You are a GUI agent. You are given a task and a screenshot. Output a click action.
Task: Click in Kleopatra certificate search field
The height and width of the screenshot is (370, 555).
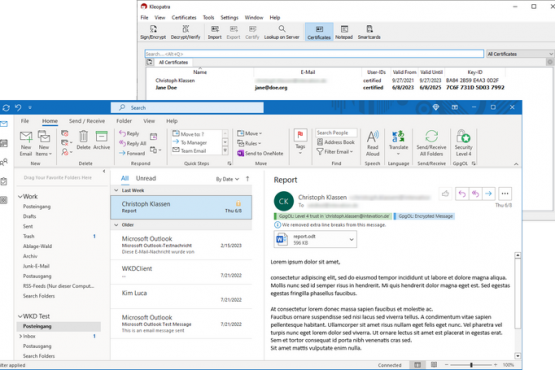(x=314, y=54)
